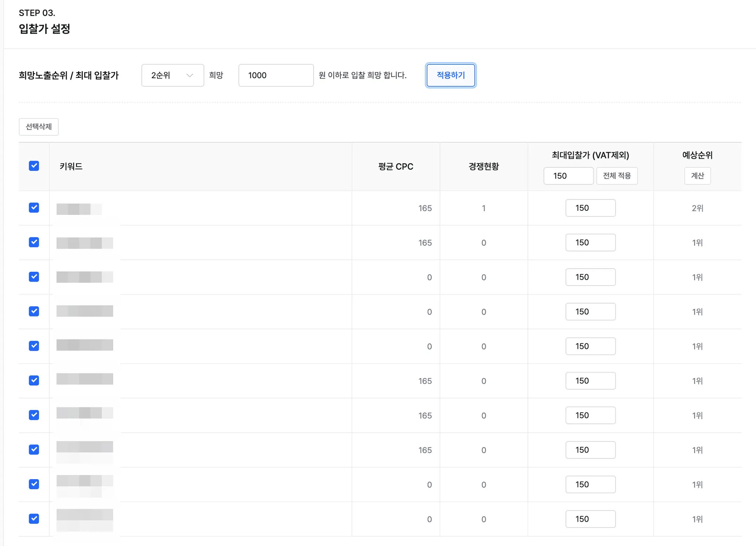Edit the third row max bid field

590,277
